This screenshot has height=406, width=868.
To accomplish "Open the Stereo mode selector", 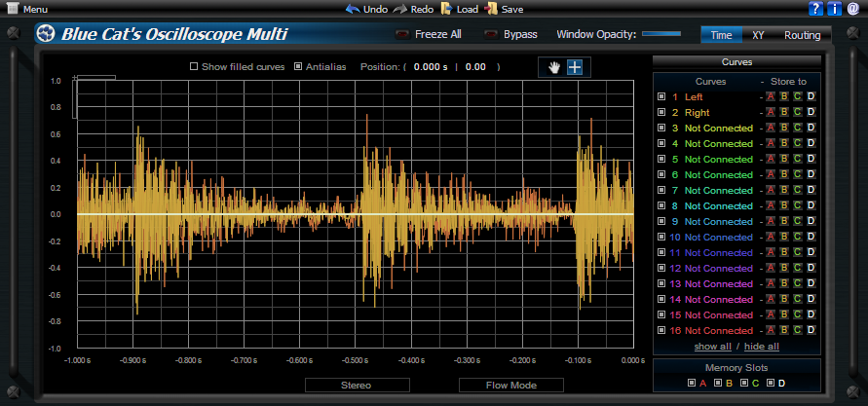I will tap(354, 386).
